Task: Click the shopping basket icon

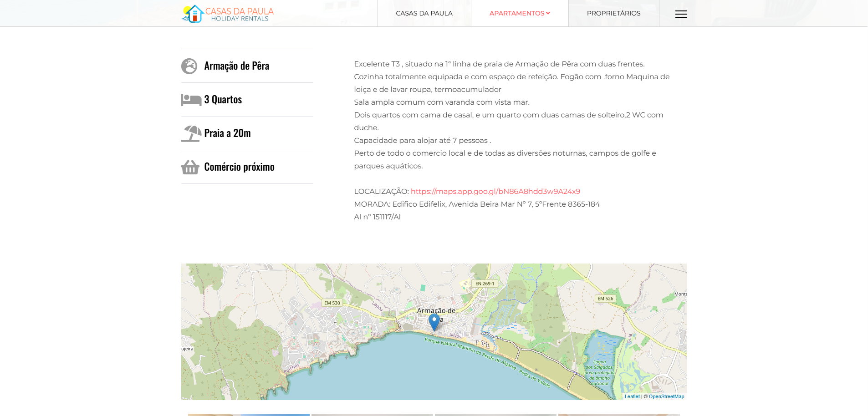Action: [190, 167]
